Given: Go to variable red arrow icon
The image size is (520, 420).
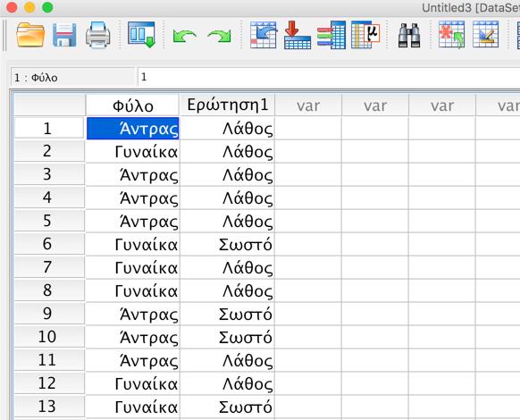Looking at the screenshot, I should pos(298,35).
